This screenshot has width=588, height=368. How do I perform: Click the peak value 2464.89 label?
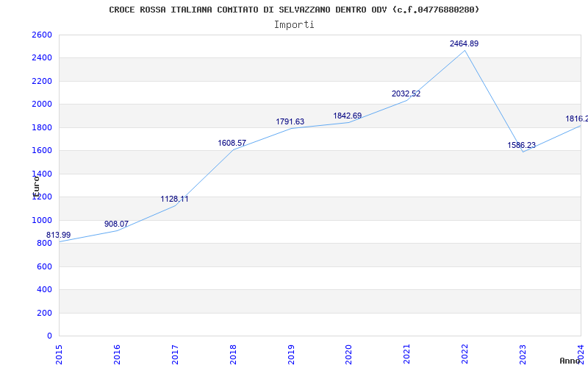tap(465, 43)
